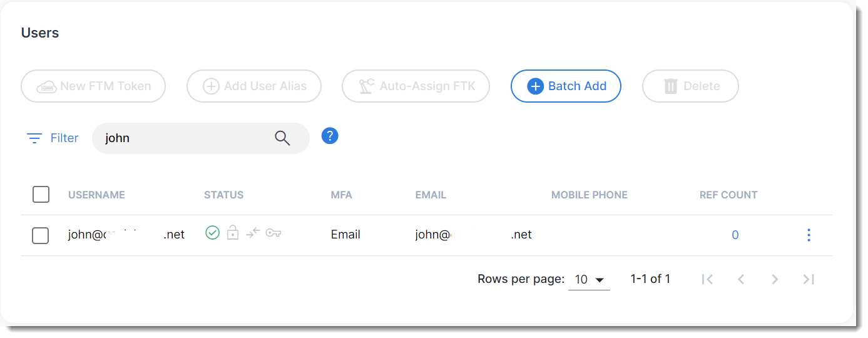Toggle the select-all header checkbox
The height and width of the screenshot is (338, 868).
pos(41,195)
